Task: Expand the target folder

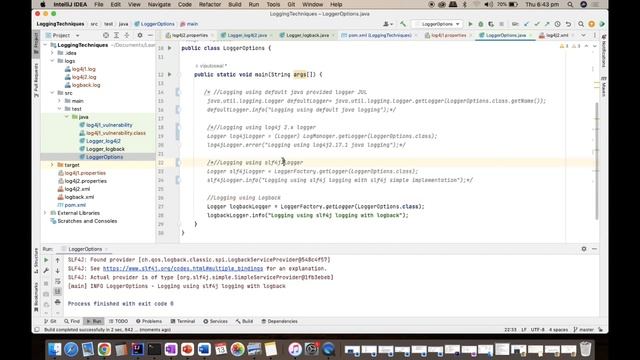Action: (52, 165)
